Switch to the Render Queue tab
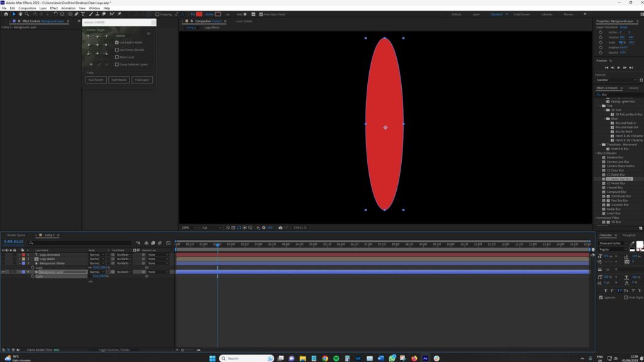Image resolution: width=644 pixels, height=362 pixels. [16, 235]
